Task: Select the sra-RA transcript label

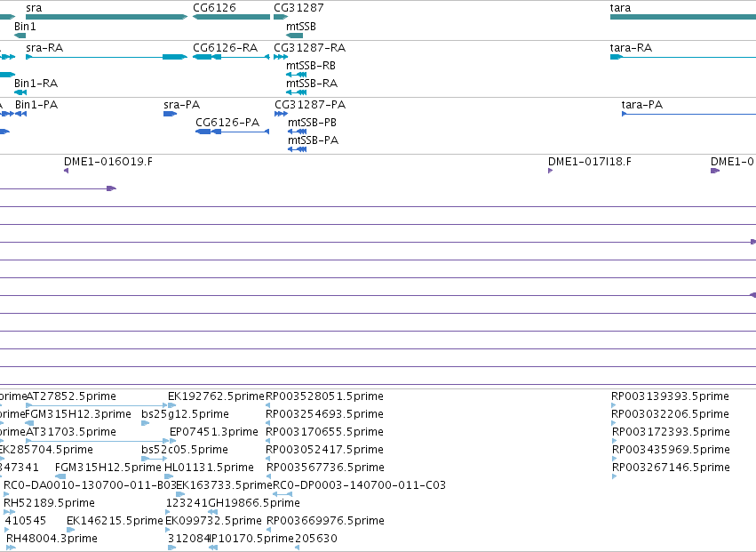Action: coord(44,48)
